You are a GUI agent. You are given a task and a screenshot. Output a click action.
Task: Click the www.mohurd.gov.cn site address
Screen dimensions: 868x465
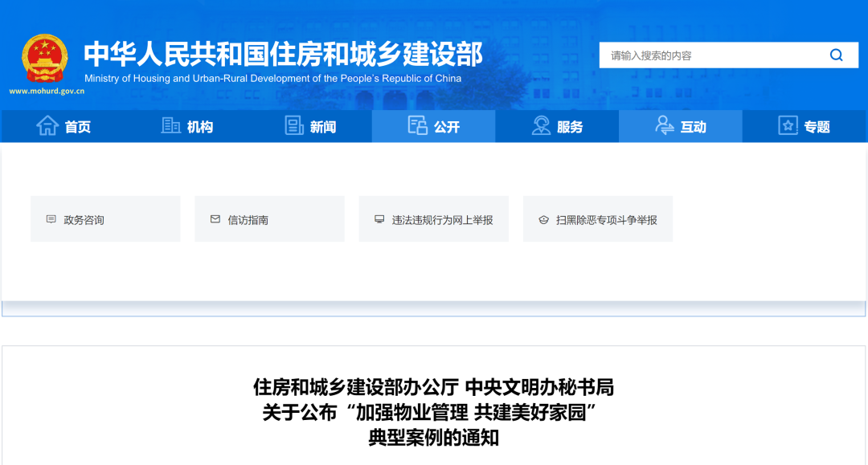click(47, 92)
